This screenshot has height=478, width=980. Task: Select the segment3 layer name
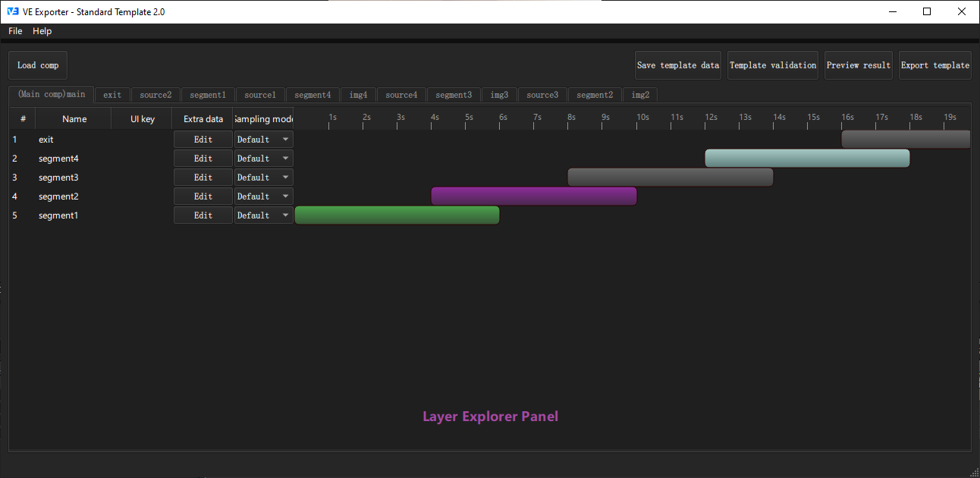58,178
